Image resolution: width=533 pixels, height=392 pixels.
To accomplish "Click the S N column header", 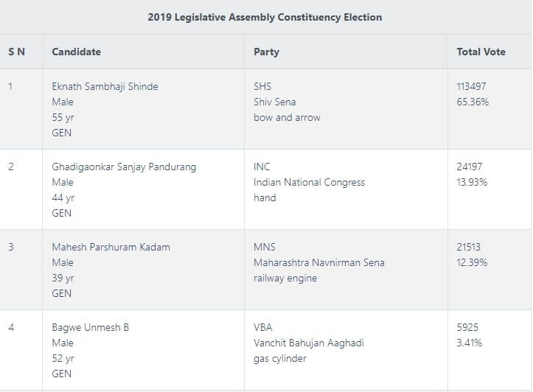I will [16, 52].
